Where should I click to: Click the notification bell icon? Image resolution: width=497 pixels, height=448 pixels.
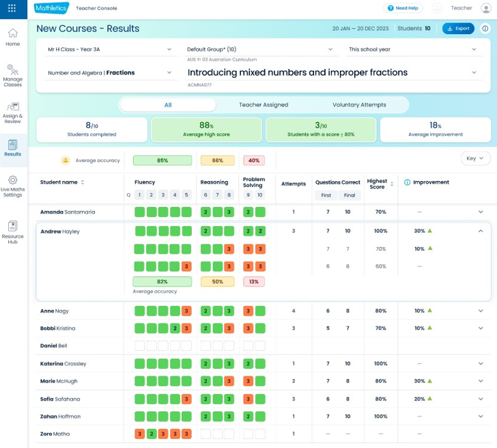(437, 8)
